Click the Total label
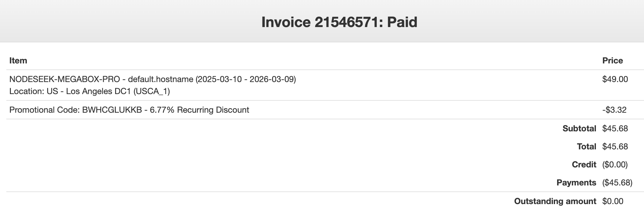 pyautogui.click(x=586, y=146)
